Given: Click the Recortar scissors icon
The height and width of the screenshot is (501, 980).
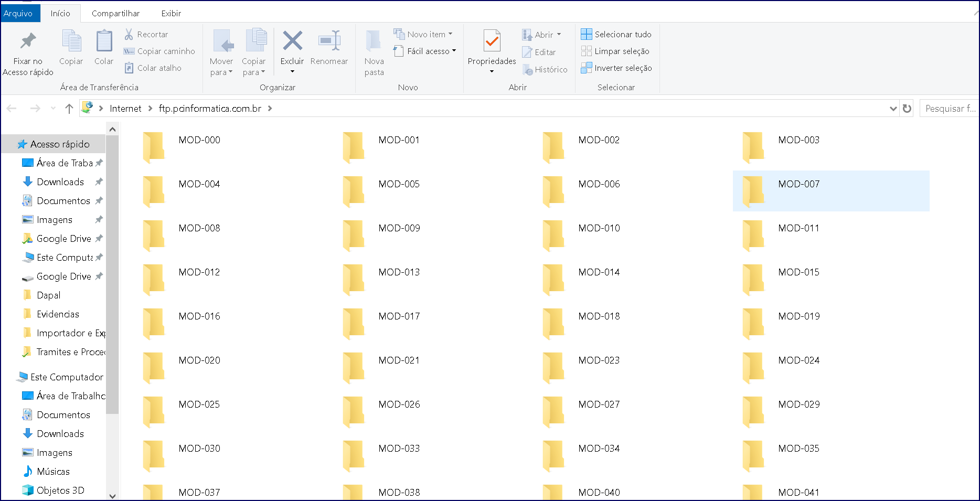Looking at the screenshot, I should (129, 35).
